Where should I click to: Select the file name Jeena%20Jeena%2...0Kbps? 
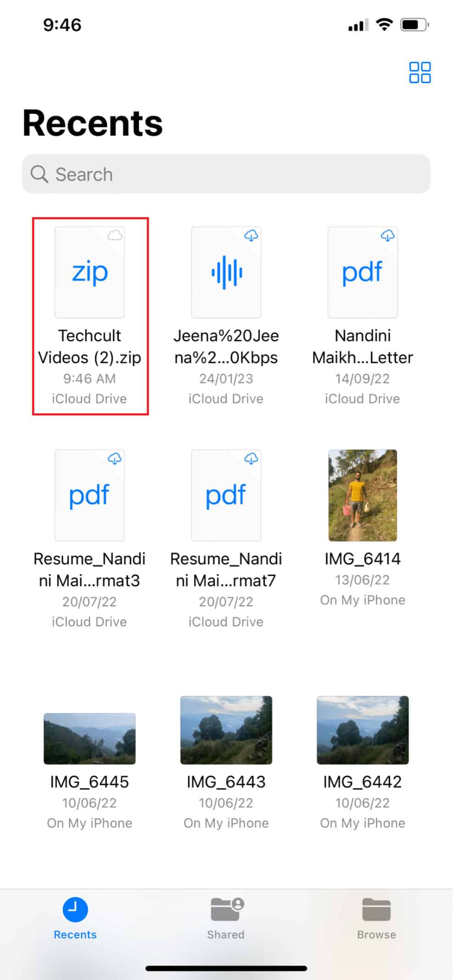(226, 346)
